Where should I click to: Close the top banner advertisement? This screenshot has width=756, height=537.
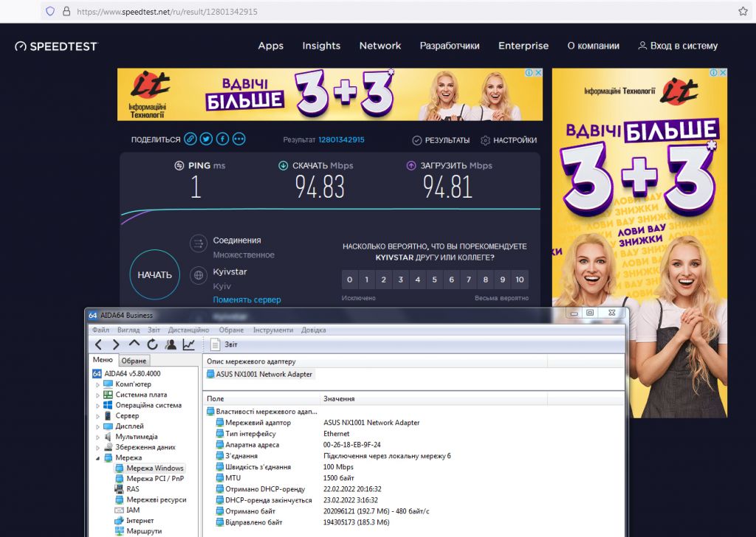(538, 73)
